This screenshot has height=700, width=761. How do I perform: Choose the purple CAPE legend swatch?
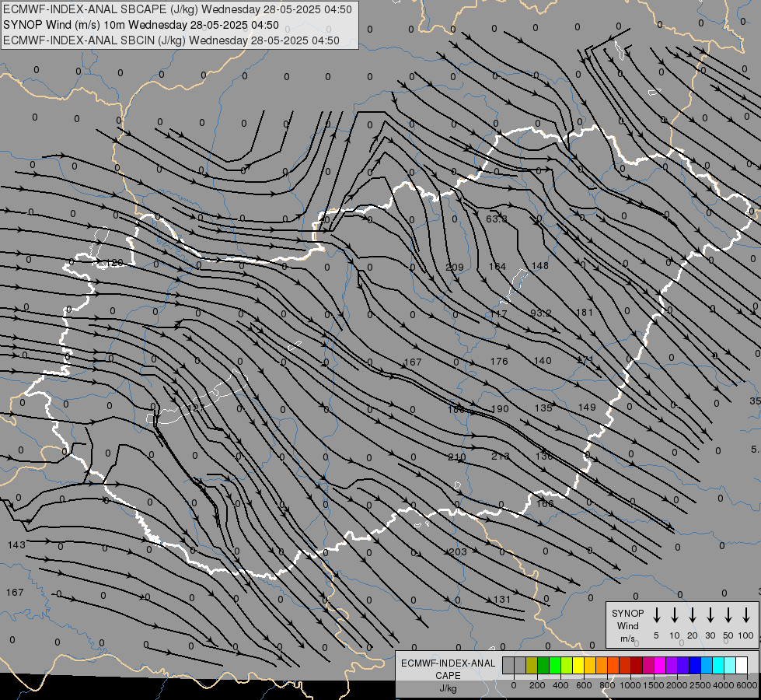671,666
